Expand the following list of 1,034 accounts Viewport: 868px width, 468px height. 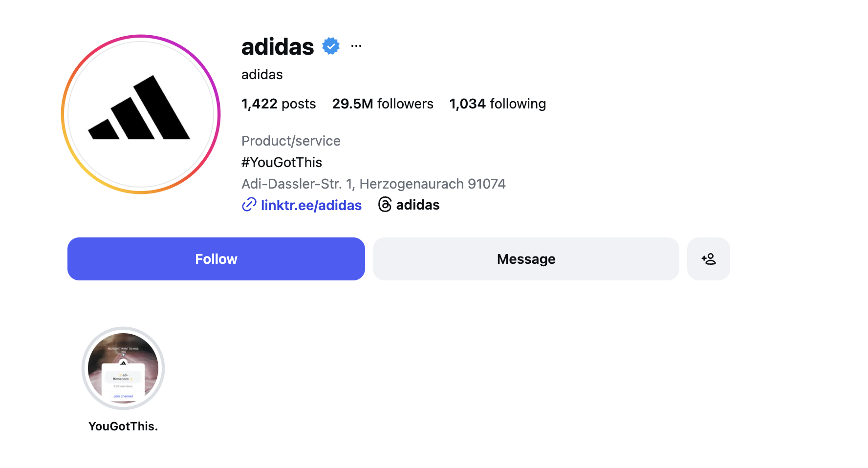(x=498, y=104)
